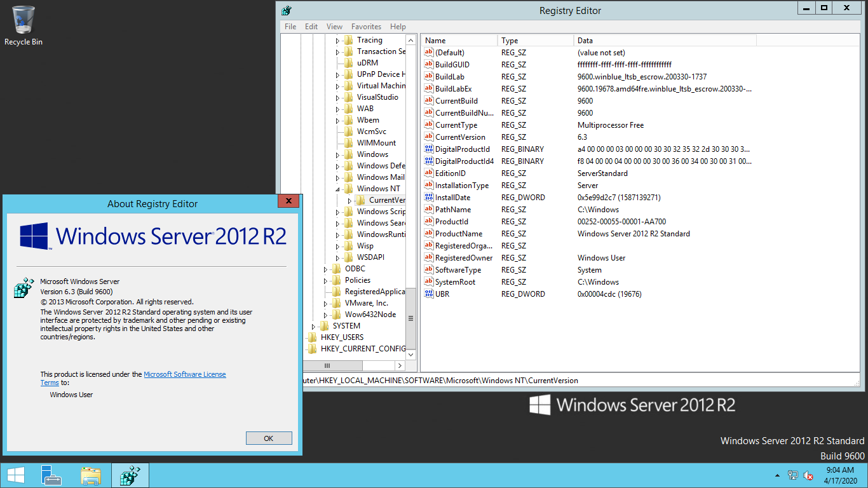
Task: Click the Tracing folder icon
Action: tap(348, 40)
